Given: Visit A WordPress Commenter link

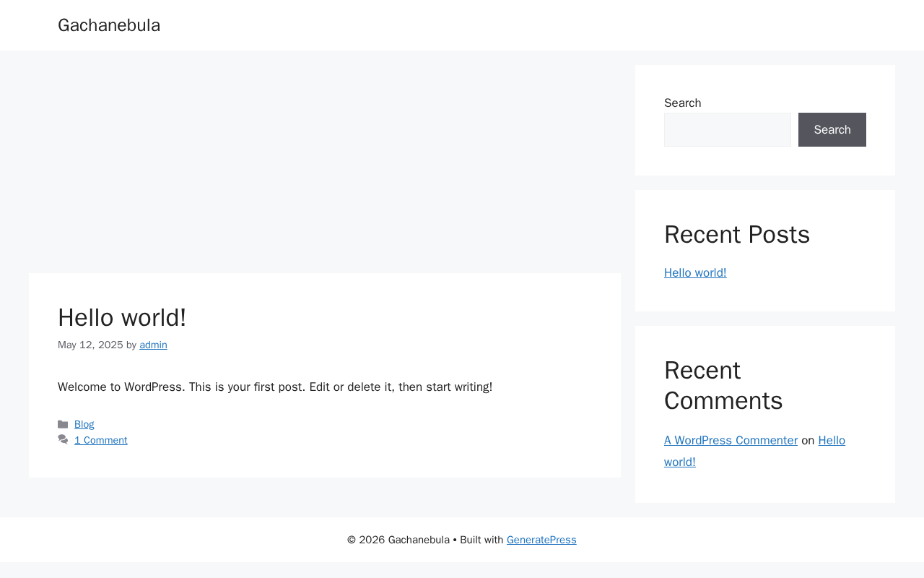Looking at the screenshot, I should 731,441.
